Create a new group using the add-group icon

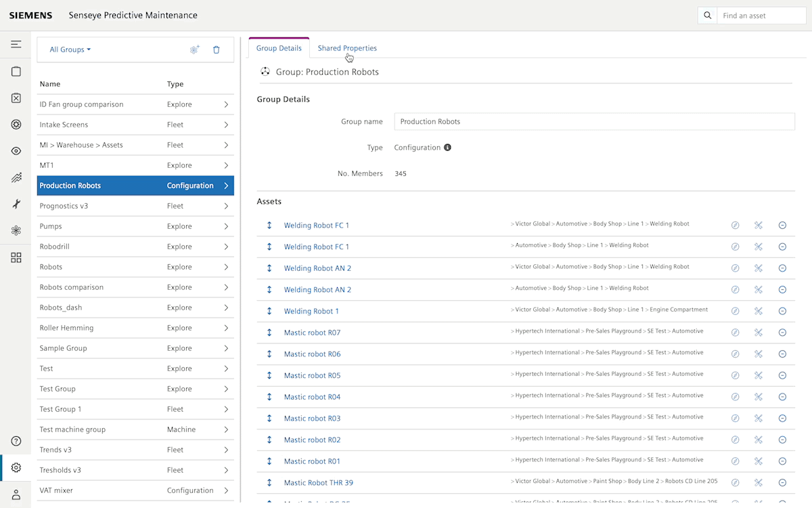[194, 49]
